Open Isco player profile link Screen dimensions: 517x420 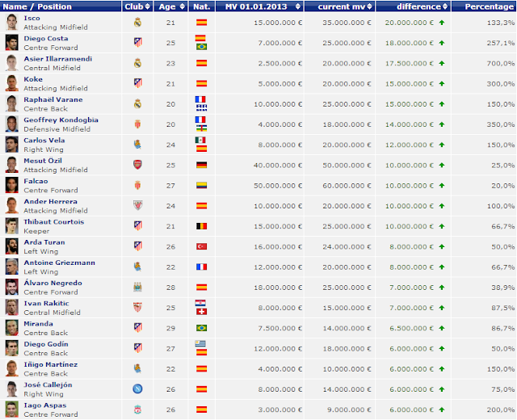click(x=32, y=18)
